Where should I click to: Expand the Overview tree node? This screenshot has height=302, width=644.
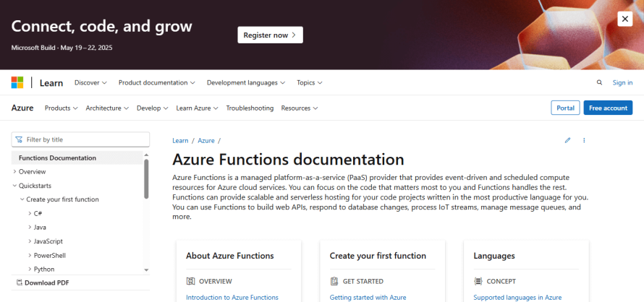pos(14,171)
